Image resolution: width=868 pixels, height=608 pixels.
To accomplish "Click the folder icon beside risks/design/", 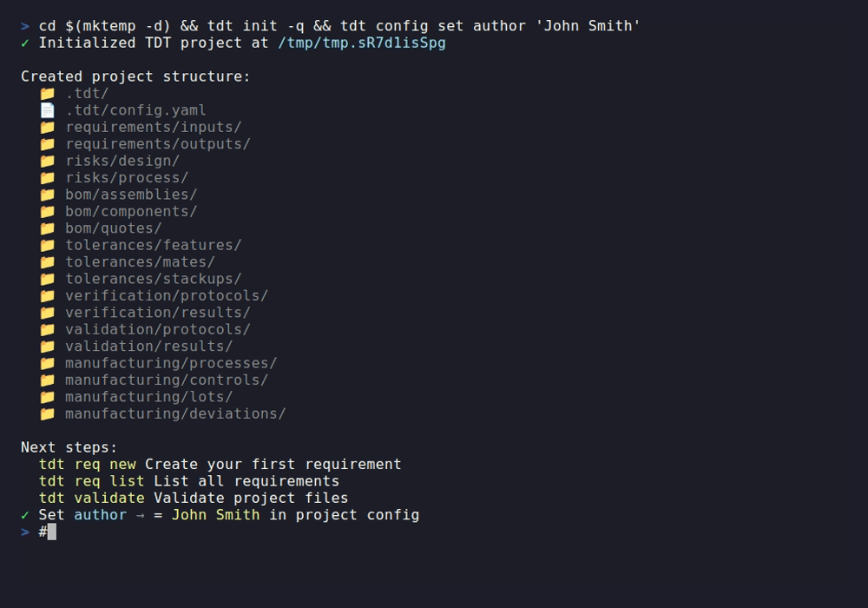I will (x=47, y=161).
